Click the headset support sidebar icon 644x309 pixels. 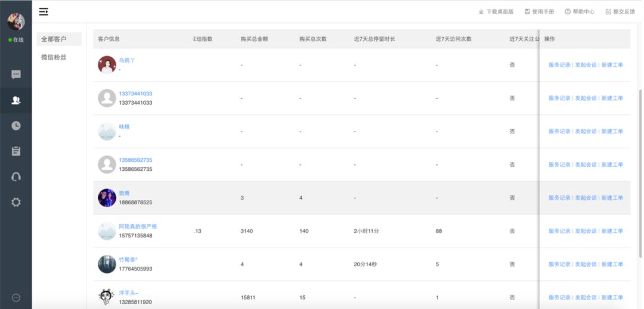[16, 177]
